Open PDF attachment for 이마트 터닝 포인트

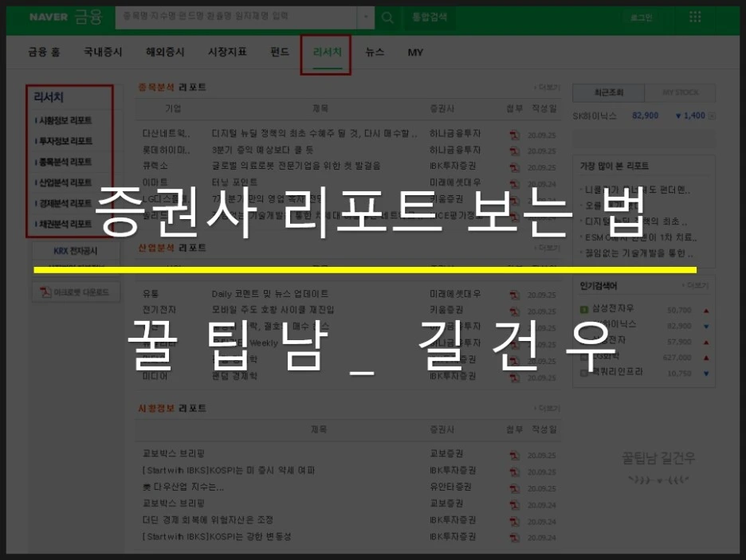(x=514, y=184)
